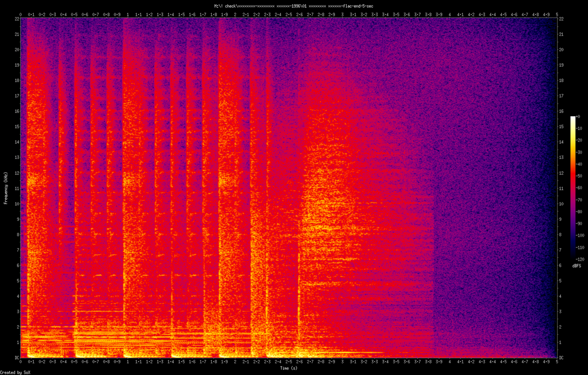588x375 pixels.
Task: Click the '2' tick on the left frequency axis
Action: coord(17,327)
